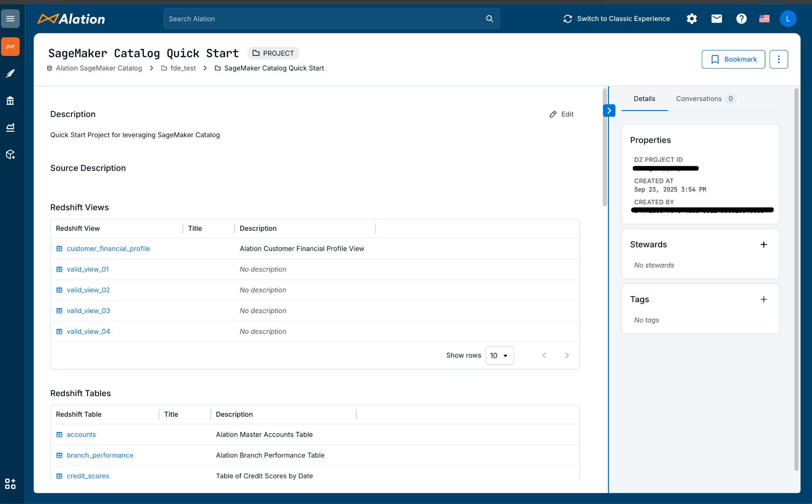This screenshot has height=504, width=812.
Task: Open the feather compose sidebar icon
Action: (x=10, y=74)
